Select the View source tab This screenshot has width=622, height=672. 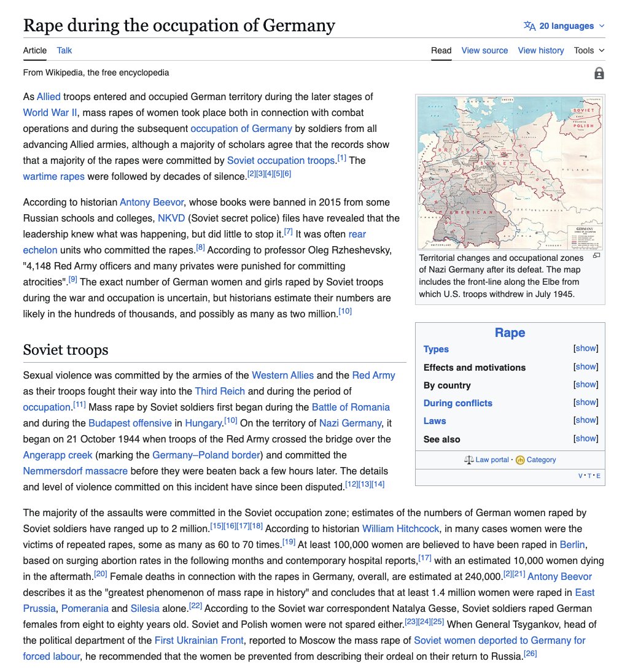coord(484,50)
